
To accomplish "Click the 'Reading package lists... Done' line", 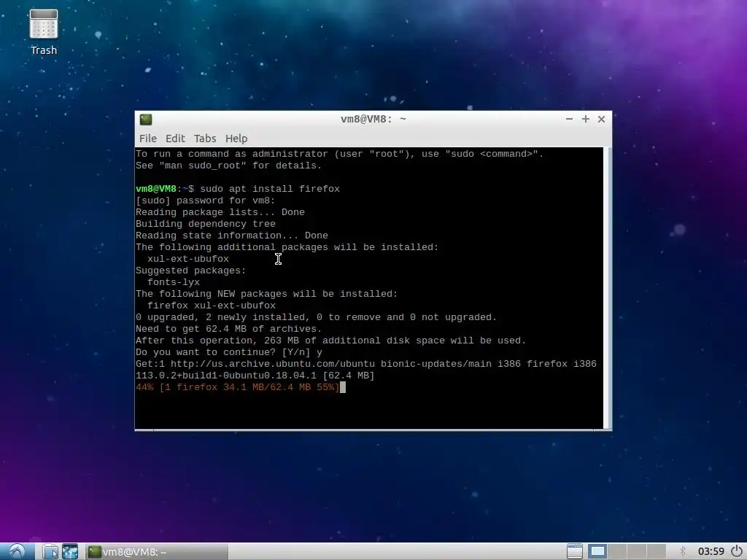I will (220, 212).
